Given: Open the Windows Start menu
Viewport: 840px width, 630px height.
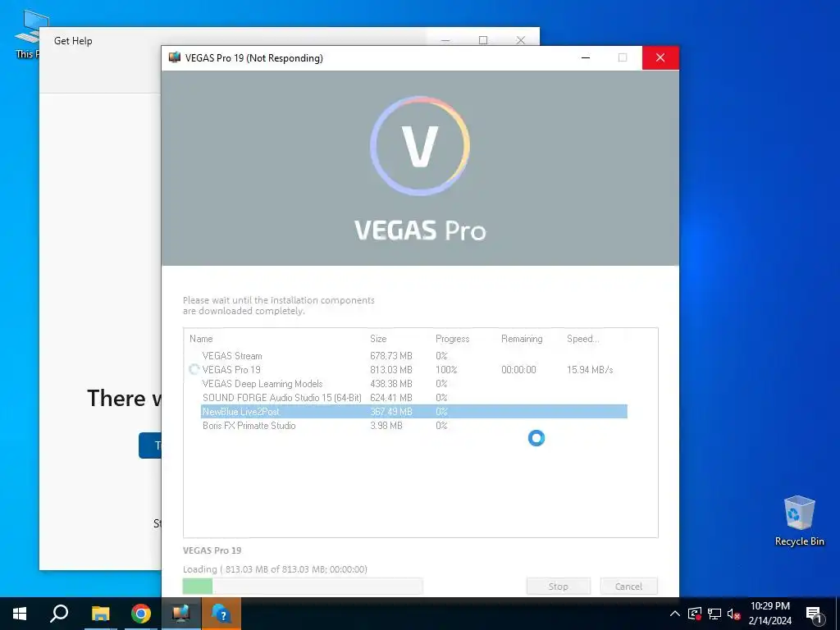Looking at the screenshot, I should coord(20,614).
